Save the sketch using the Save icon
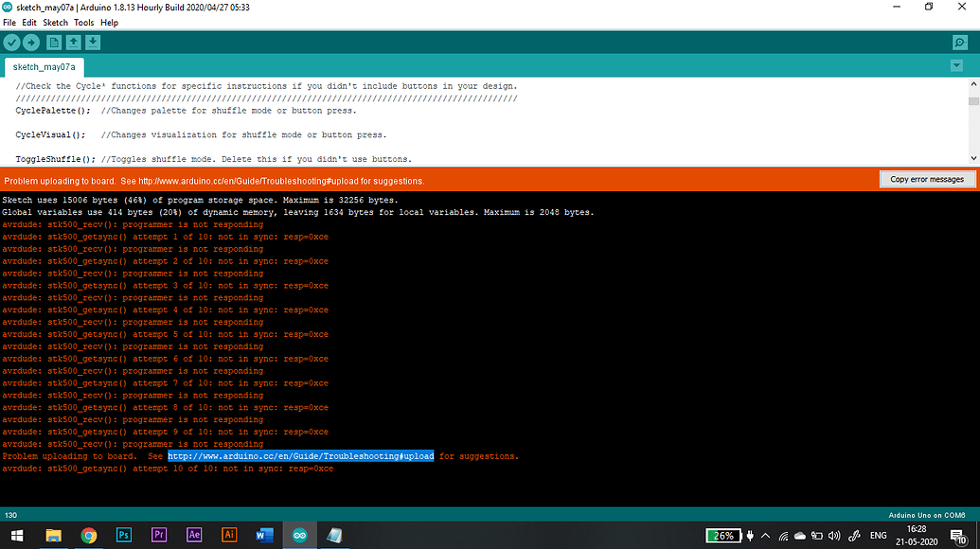The image size is (980, 549). [92, 42]
